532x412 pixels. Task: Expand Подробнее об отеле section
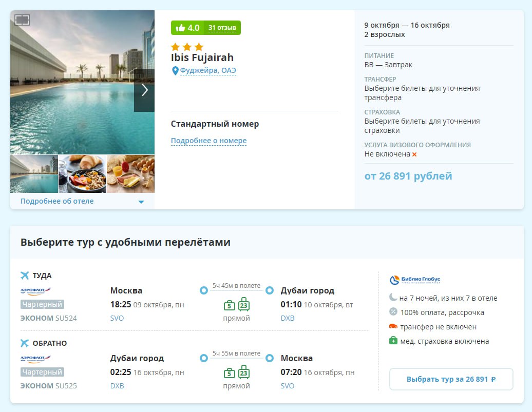(x=57, y=201)
